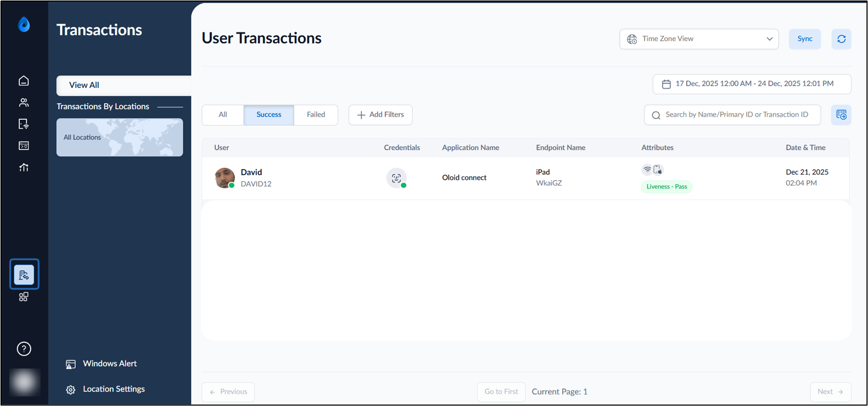868x406 pixels.
Task: Select the card-shaped sidebar icon
Action: pyautogui.click(x=24, y=146)
